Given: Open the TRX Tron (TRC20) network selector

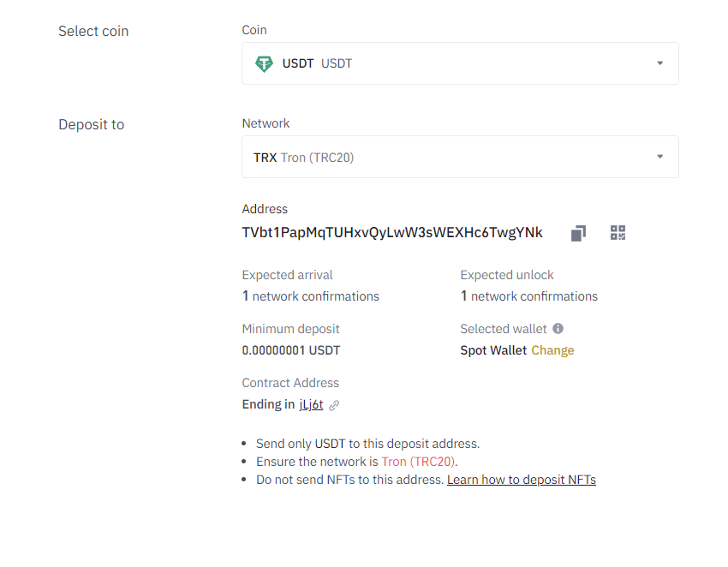Looking at the screenshot, I should pyautogui.click(x=460, y=157).
